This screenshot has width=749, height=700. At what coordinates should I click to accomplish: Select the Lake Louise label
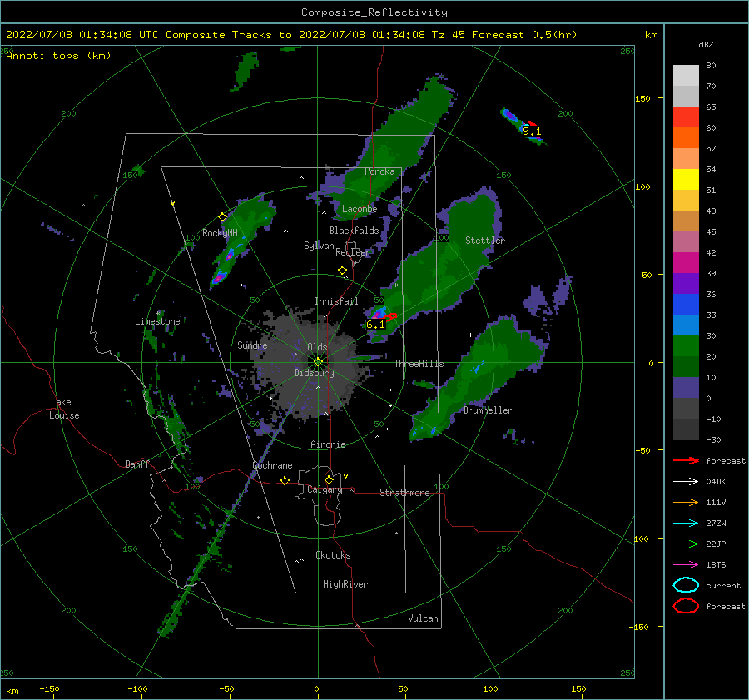pos(64,409)
